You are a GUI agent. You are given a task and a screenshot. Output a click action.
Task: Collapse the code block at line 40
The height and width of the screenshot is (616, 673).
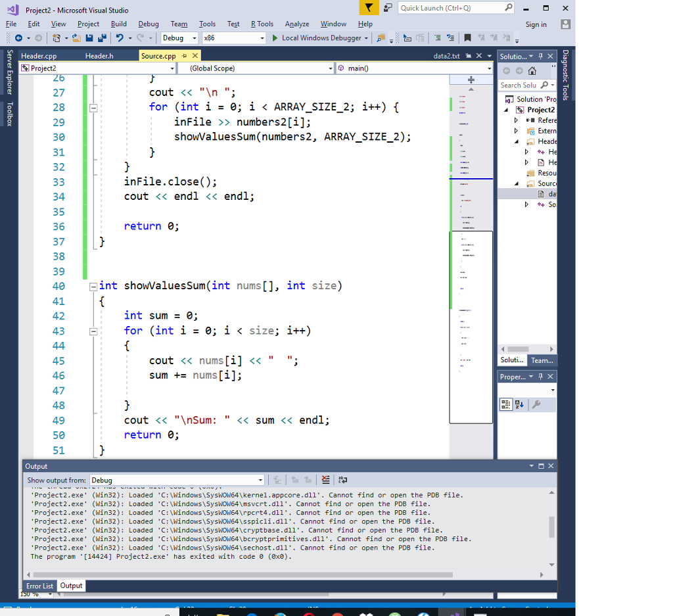point(93,285)
